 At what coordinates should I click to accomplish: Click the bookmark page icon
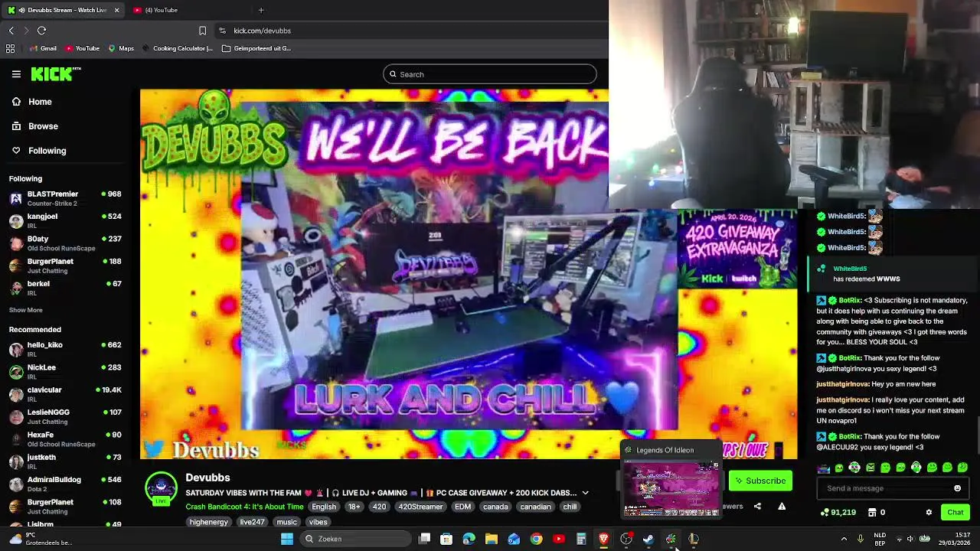202,31
